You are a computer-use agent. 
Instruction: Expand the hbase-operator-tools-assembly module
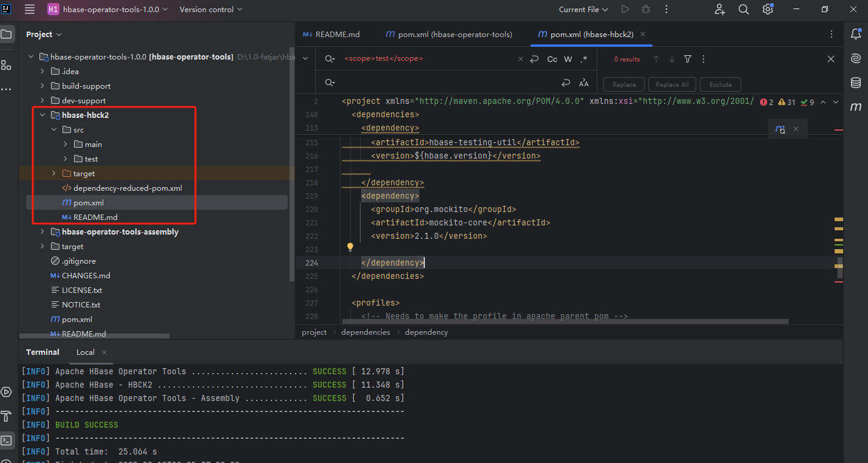[42, 232]
